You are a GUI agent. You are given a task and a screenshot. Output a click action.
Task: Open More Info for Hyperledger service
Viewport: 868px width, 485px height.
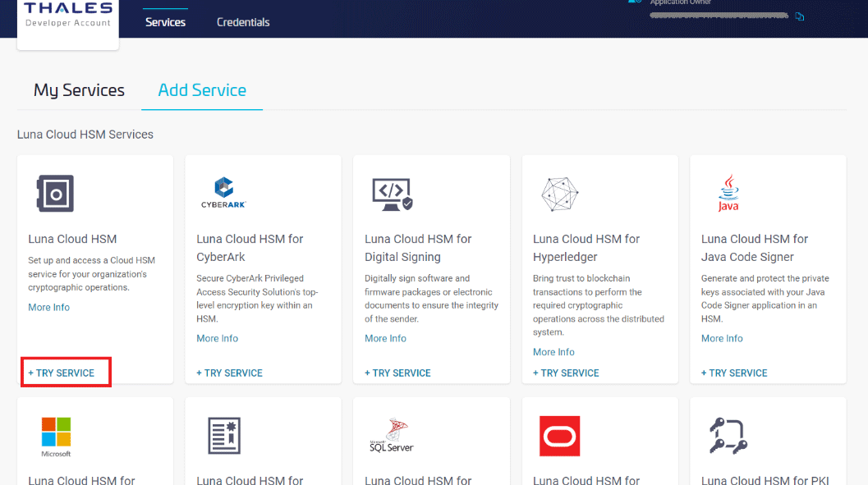coord(553,352)
